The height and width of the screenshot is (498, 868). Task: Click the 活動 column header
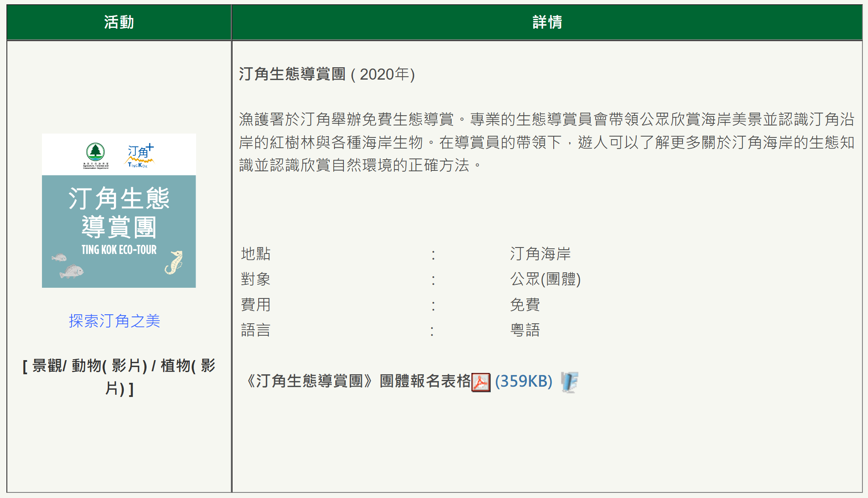pyautogui.click(x=119, y=22)
